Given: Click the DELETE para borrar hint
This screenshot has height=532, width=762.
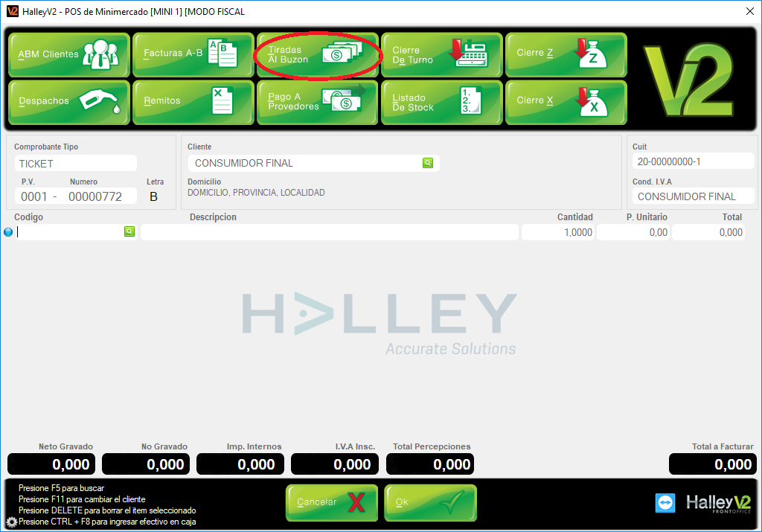Looking at the screenshot, I should 107,510.
